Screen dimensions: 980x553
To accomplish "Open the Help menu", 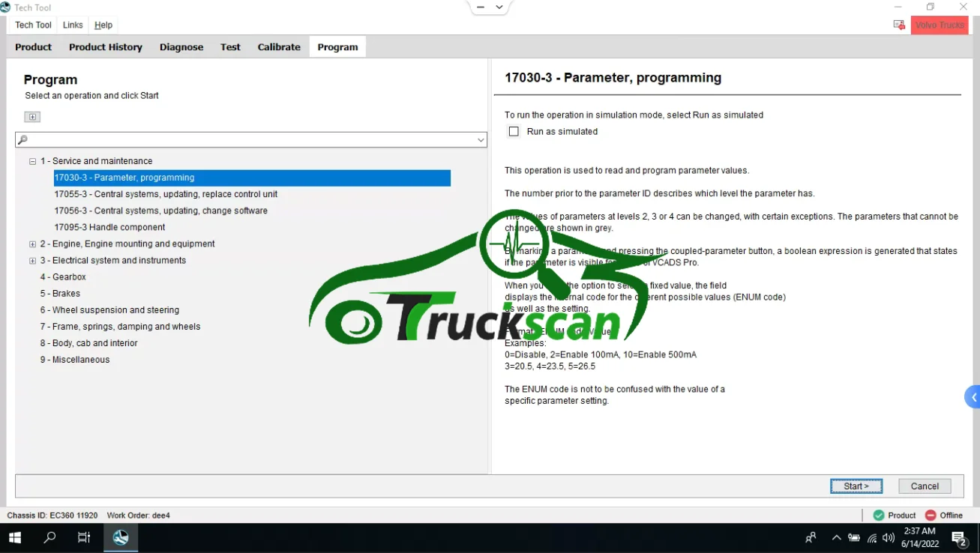I will (x=103, y=25).
